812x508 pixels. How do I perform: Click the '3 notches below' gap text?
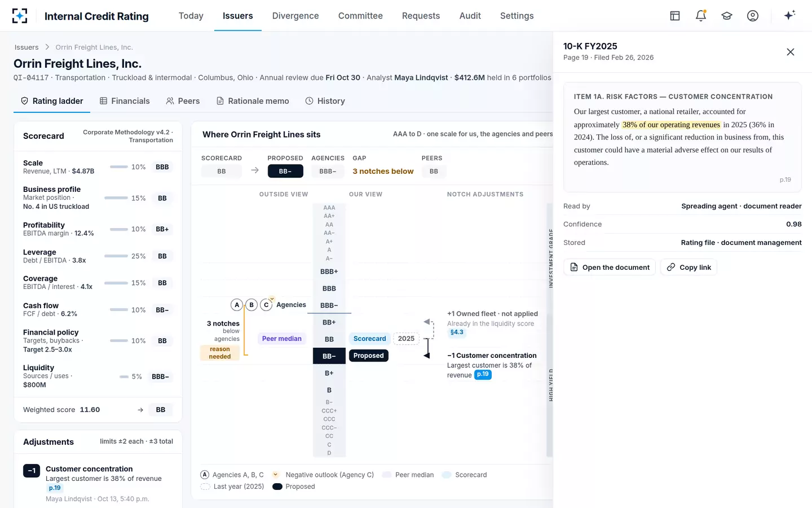(383, 171)
